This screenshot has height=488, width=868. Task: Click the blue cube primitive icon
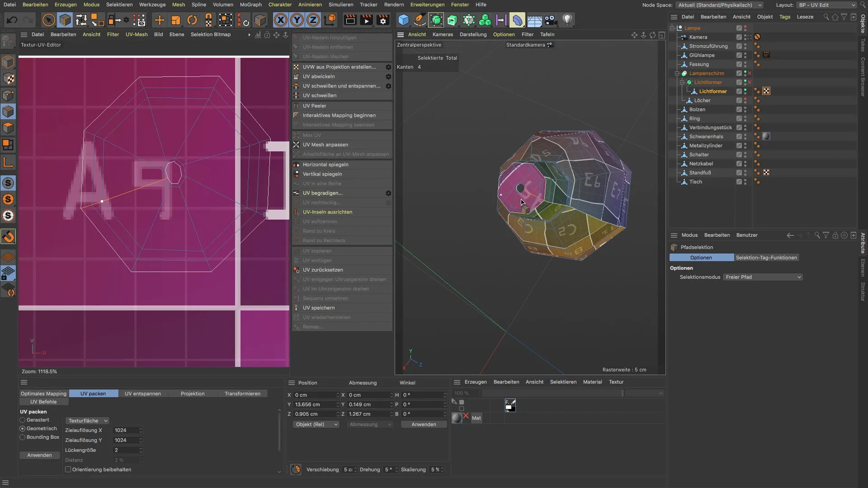coord(403,20)
